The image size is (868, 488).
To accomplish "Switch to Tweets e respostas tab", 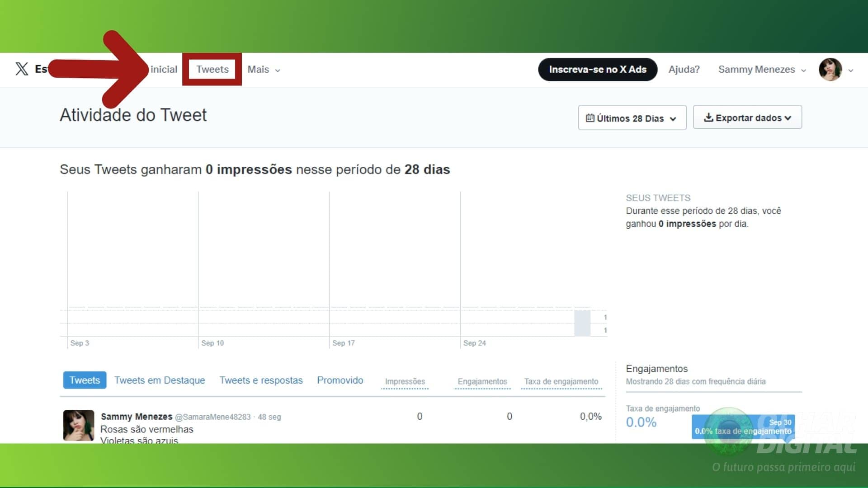I will pos(261,380).
